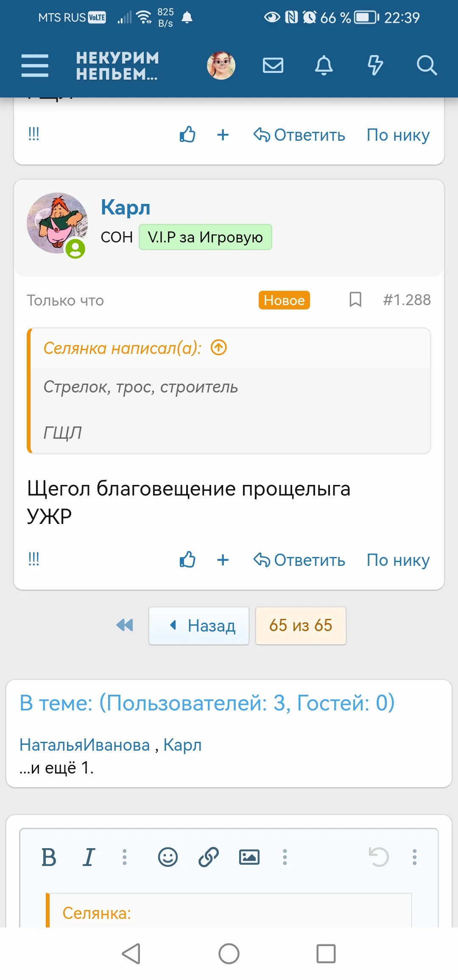Open your account avatar in header
This screenshot has height=980, width=458.
(221, 66)
